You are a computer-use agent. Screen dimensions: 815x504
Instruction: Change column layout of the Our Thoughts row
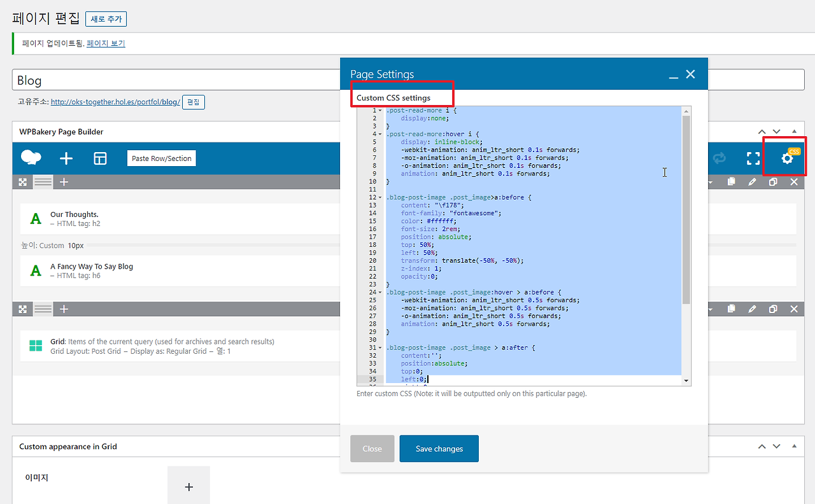(x=43, y=182)
